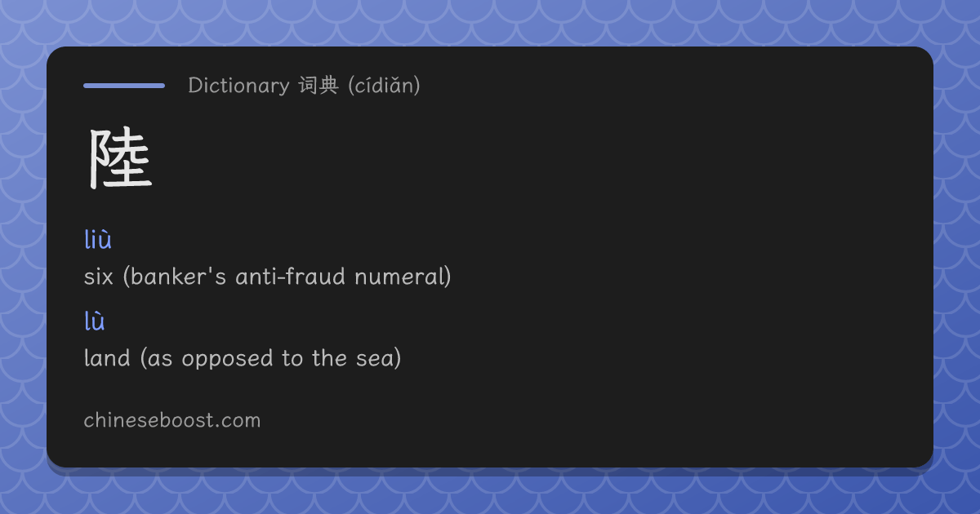Click the word "anti-fraud" in the definition

(x=291, y=277)
